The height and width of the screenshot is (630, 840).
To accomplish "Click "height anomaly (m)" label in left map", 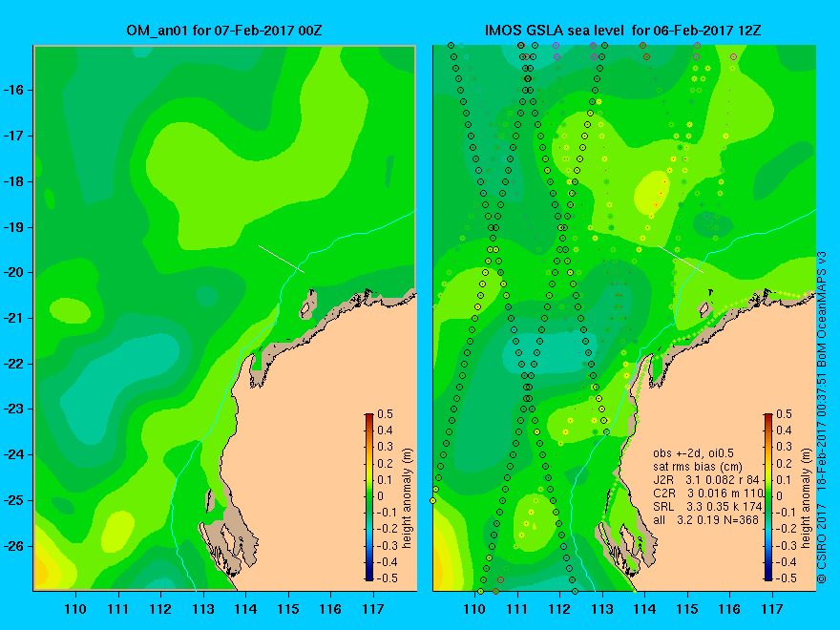I will 408,498.
